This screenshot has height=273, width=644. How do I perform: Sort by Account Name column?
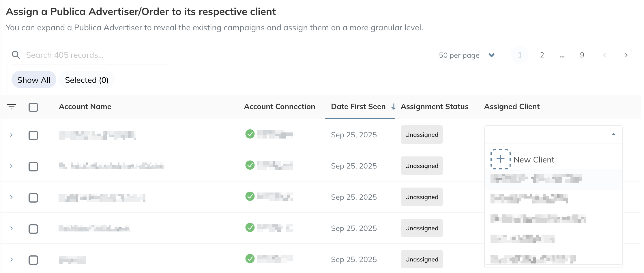coord(85,106)
